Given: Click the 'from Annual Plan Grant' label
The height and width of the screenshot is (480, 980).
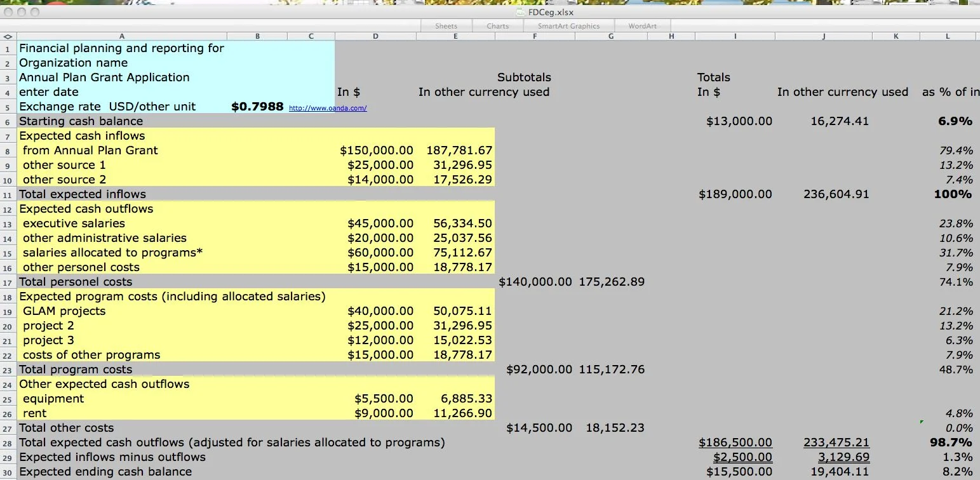Looking at the screenshot, I should [90, 150].
